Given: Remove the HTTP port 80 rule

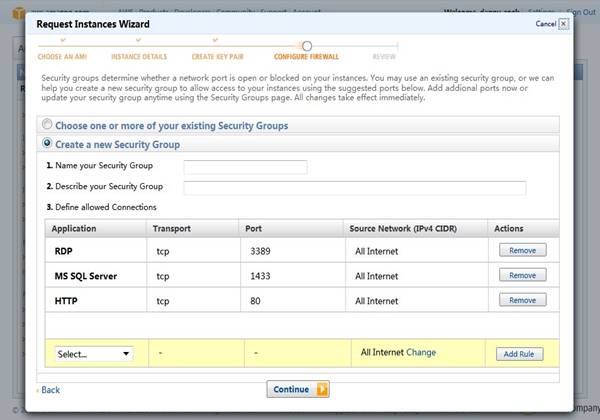Looking at the screenshot, I should point(522,300).
